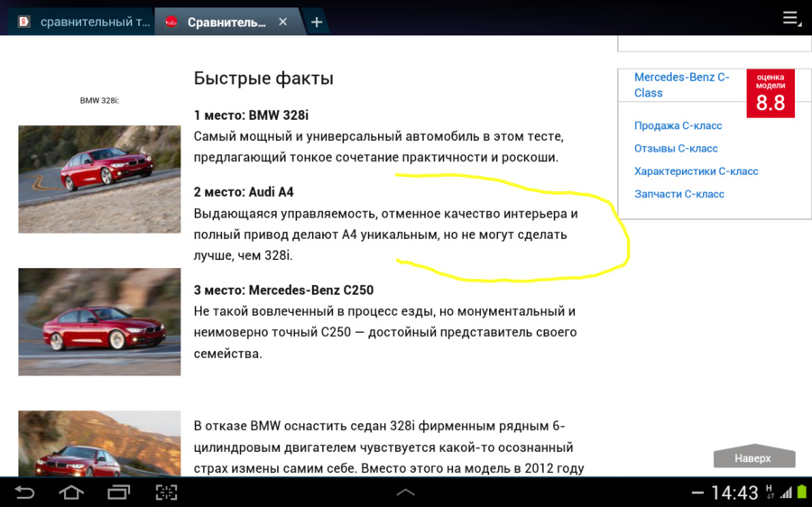Close the 'Сравнитель...' tab

[282, 22]
